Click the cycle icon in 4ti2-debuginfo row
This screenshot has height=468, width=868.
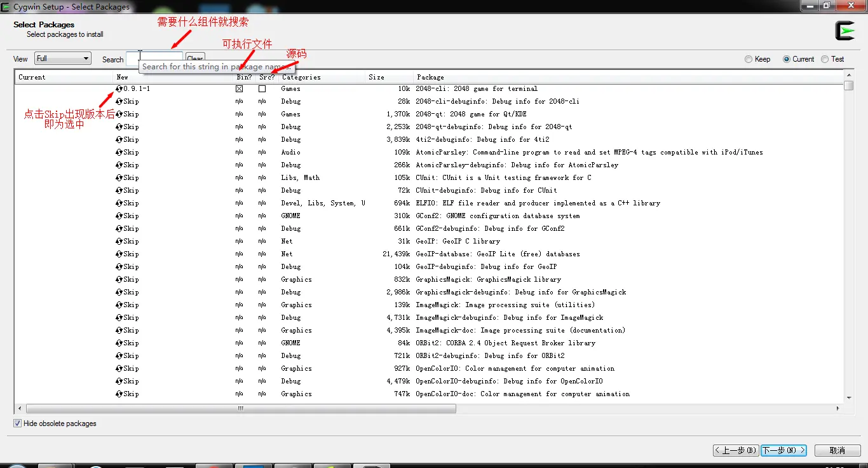[119, 139]
